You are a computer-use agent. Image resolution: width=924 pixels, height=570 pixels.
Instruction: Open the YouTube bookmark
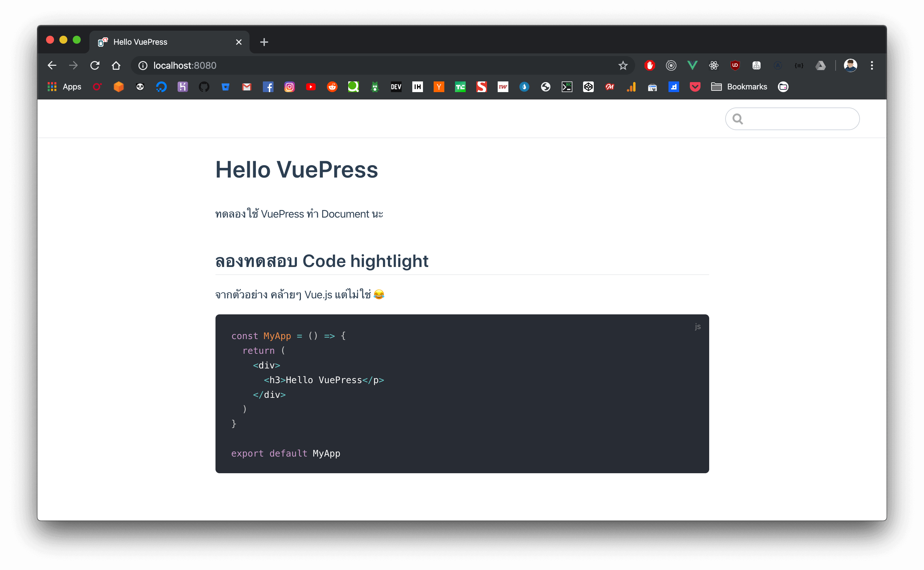(x=311, y=87)
